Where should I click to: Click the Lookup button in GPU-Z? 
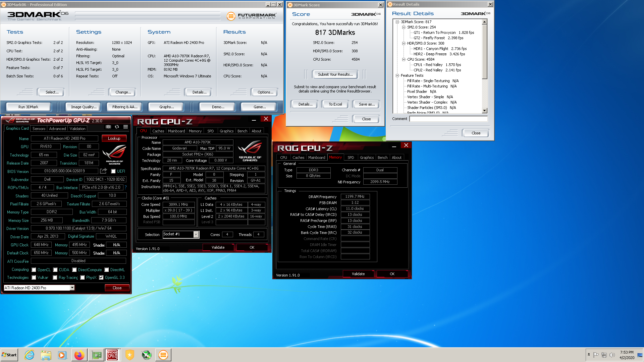pos(114,138)
